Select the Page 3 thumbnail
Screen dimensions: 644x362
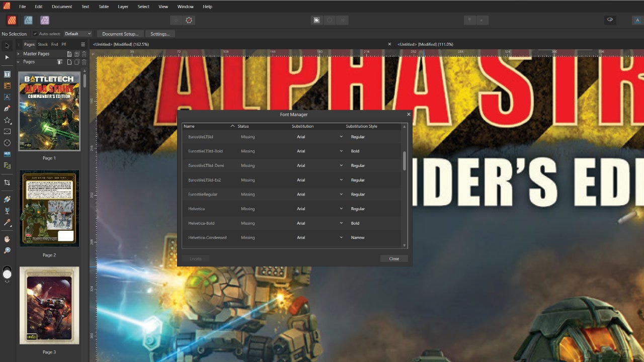(49, 305)
